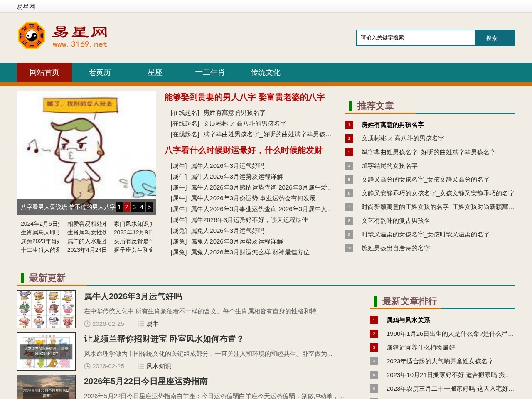Click the red marker before 最新更新 heading
Image resolution: width=532 pixels, height=399 pixels.
pyautogui.click(x=22, y=278)
